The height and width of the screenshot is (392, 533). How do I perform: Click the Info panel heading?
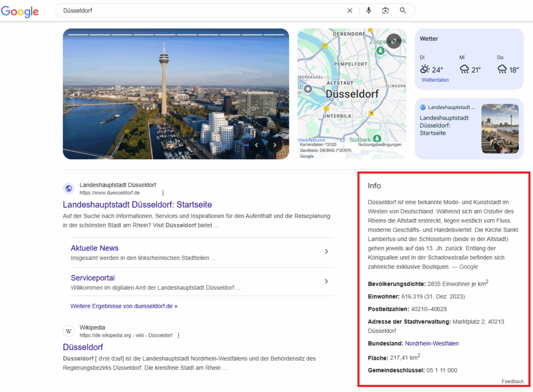coord(374,186)
